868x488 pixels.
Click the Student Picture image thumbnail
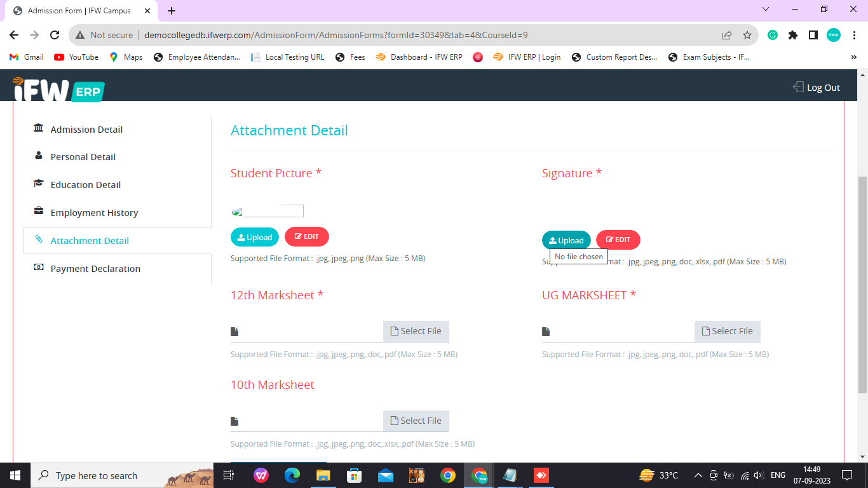(267, 211)
